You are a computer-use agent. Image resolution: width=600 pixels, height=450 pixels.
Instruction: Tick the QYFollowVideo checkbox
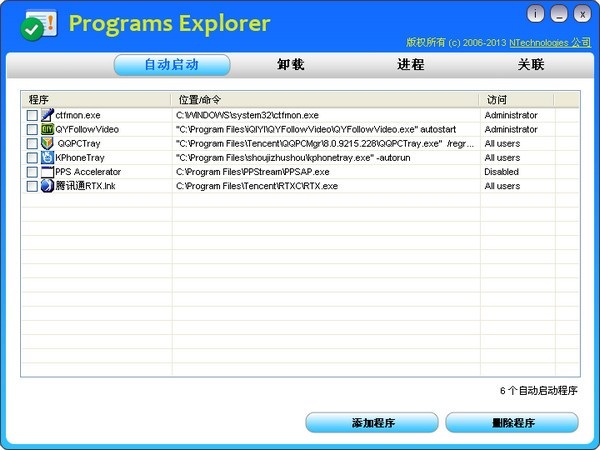tap(32, 130)
